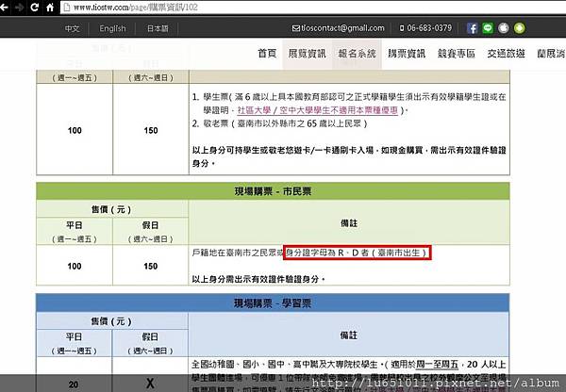Open 競賽專區 menu
This screenshot has width=566, height=392.
[x=457, y=54]
